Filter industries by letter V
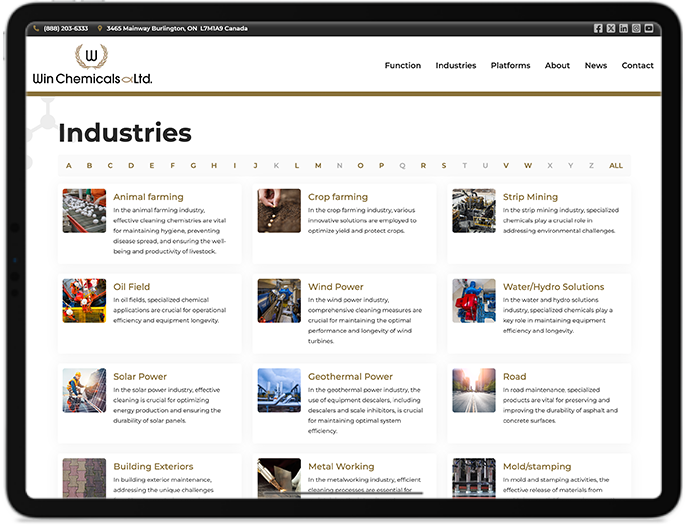Image resolution: width=686 pixels, height=526 pixels. click(507, 166)
